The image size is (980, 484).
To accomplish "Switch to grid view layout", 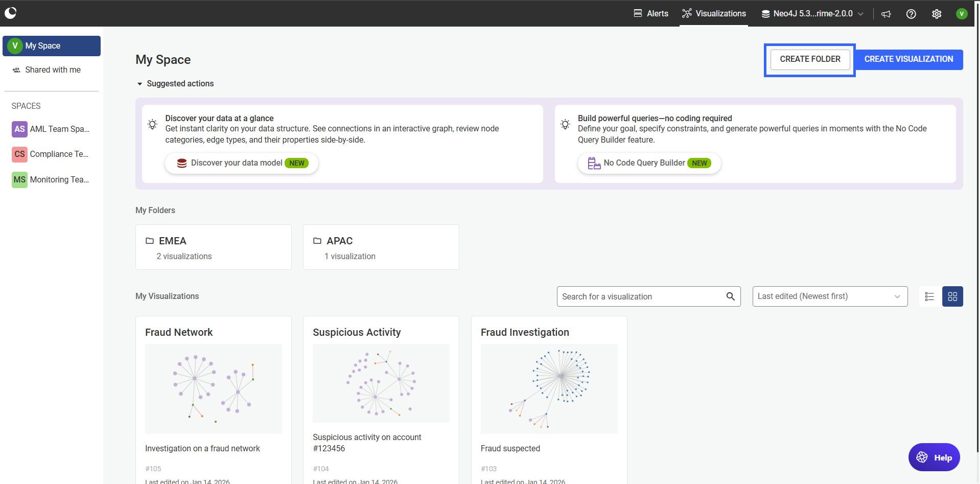I will click(952, 296).
